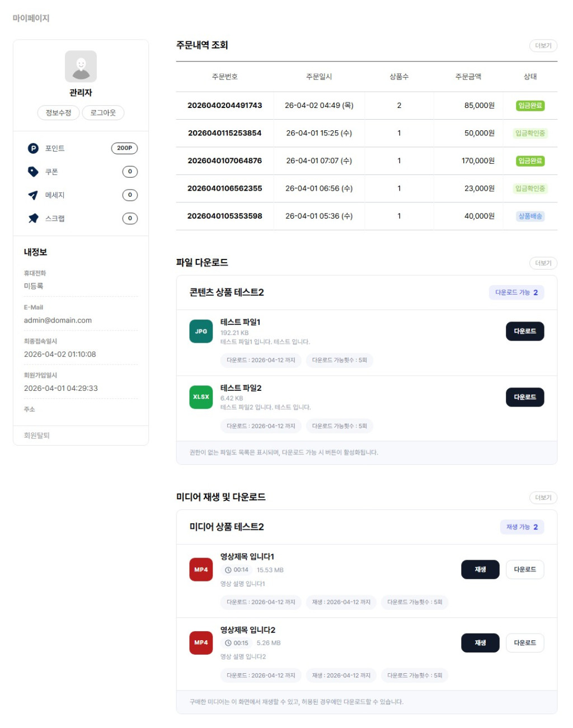Play 영상제목 입니다1 video
Screen dimensions: 573x728
tap(480, 570)
